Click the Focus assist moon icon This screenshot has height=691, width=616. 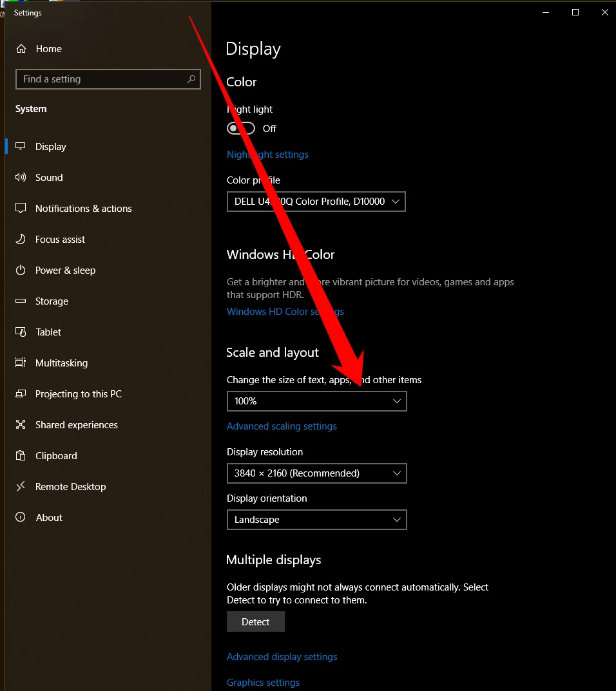coord(20,240)
